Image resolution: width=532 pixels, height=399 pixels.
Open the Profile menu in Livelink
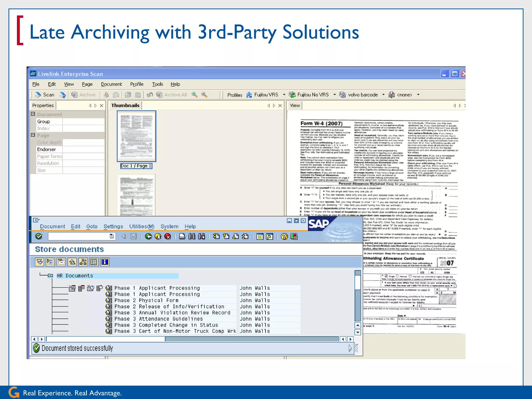[137, 84]
